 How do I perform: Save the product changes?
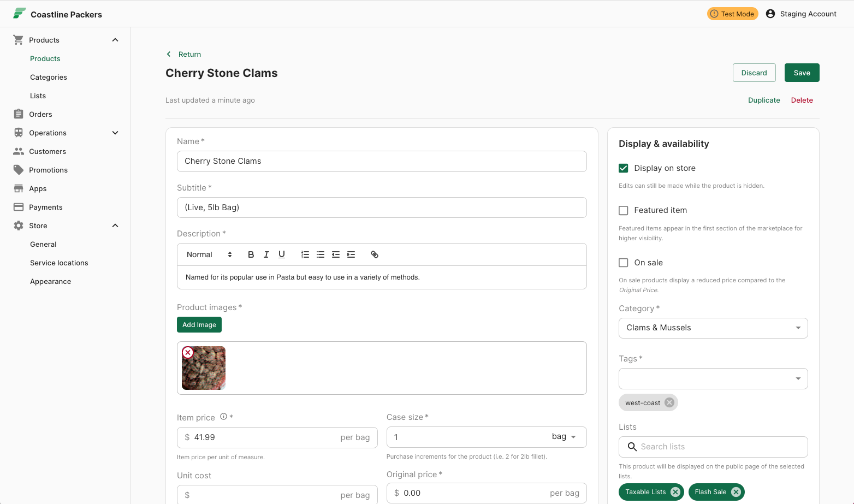(x=802, y=73)
